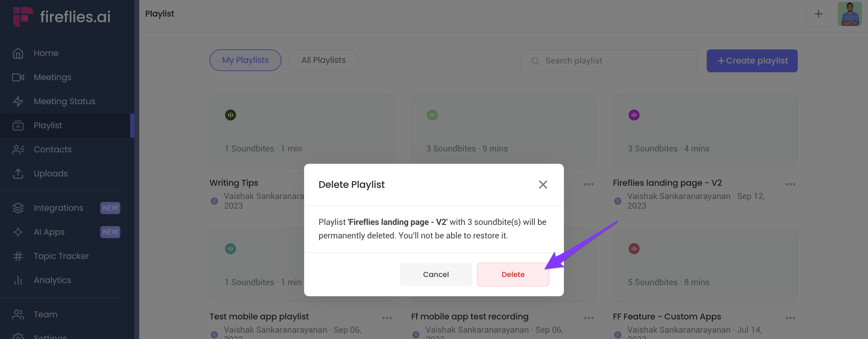Image resolution: width=868 pixels, height=339 pixels.
Task: Confirm with the red Delete button
Action: tap(513, 275)
